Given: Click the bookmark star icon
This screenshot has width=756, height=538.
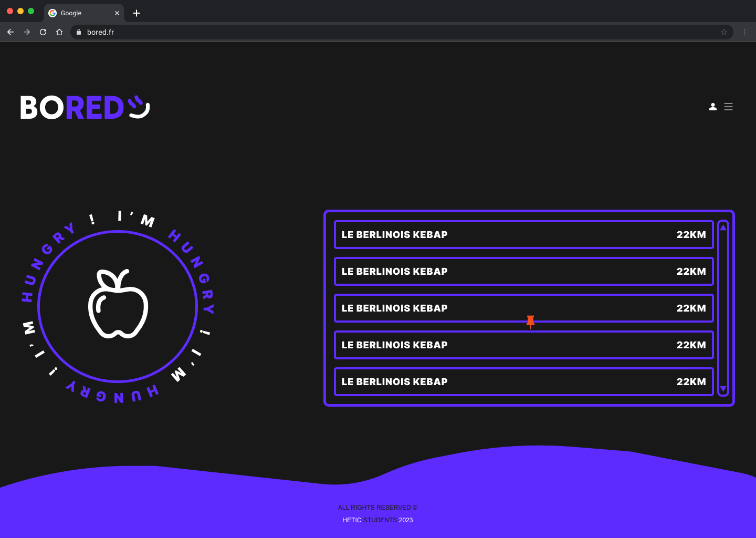Looking at the screenshot, I should 724,32.
